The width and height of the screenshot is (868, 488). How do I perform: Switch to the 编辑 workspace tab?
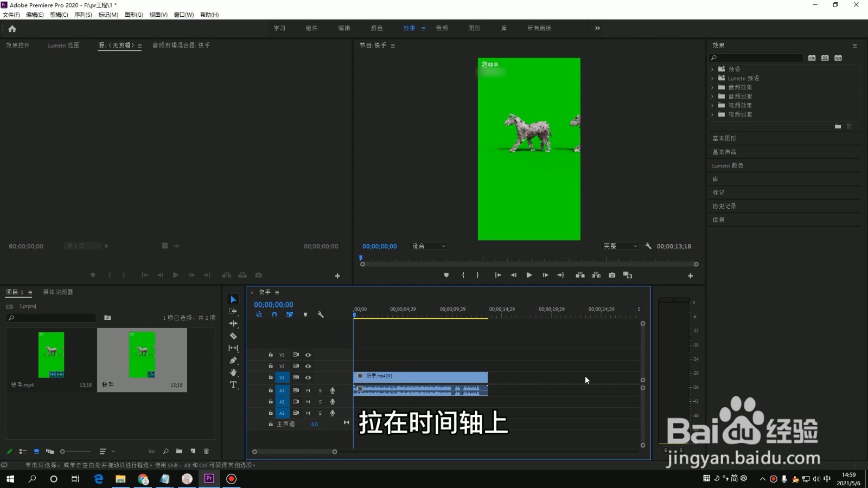click(344, 28)
